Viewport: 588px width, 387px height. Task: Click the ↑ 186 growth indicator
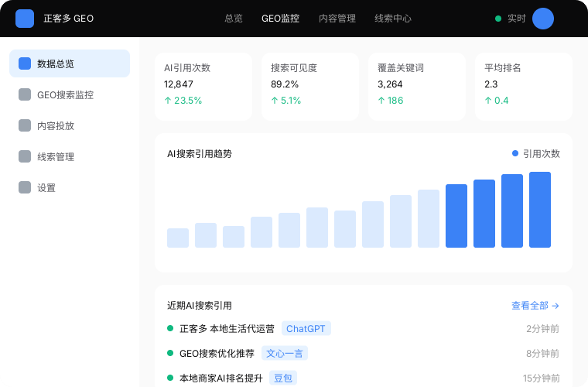(391, 101)
